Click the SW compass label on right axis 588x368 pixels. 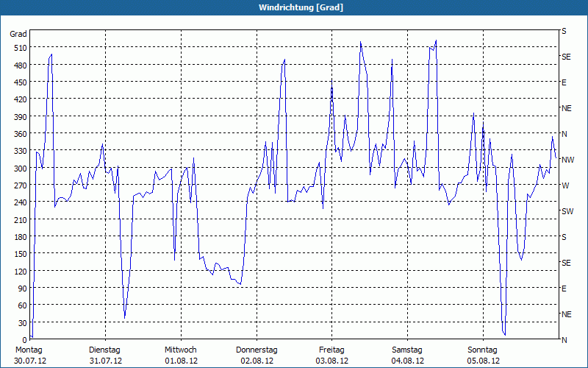pos(567,211)
